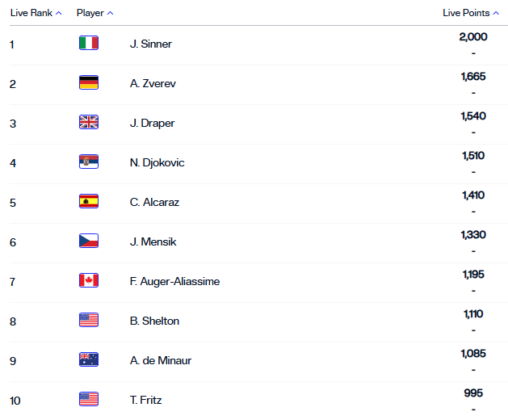
Task: Select T. Fritz's 995 points value
Action: [474, 393]
